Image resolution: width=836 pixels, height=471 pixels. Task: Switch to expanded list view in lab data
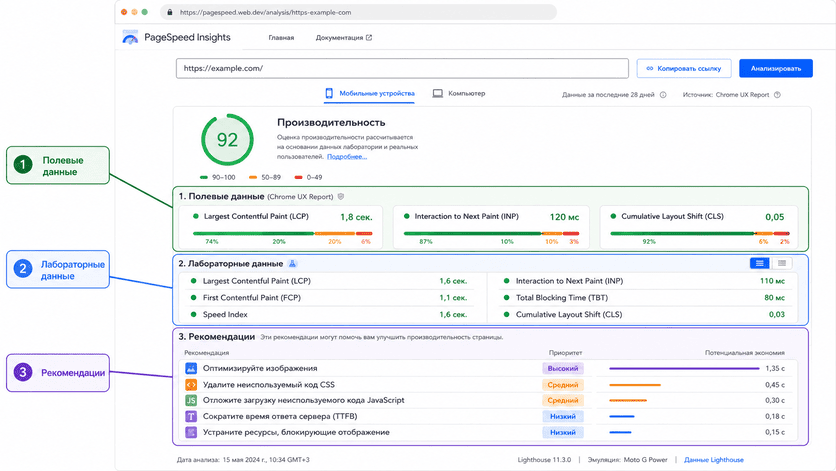760,263
